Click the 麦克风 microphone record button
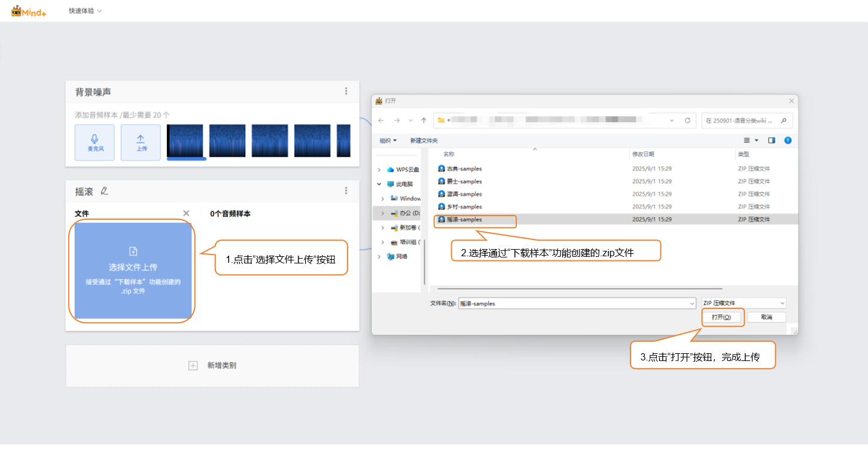868x449 pixels. (95, 142)
